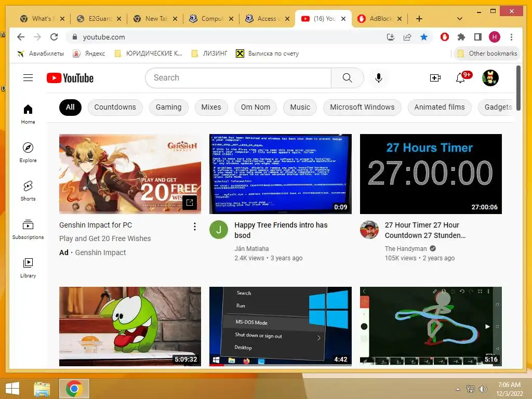Click the external link icon on Genshin ad
The image size is (532, 399).
(x=190, y=203)
